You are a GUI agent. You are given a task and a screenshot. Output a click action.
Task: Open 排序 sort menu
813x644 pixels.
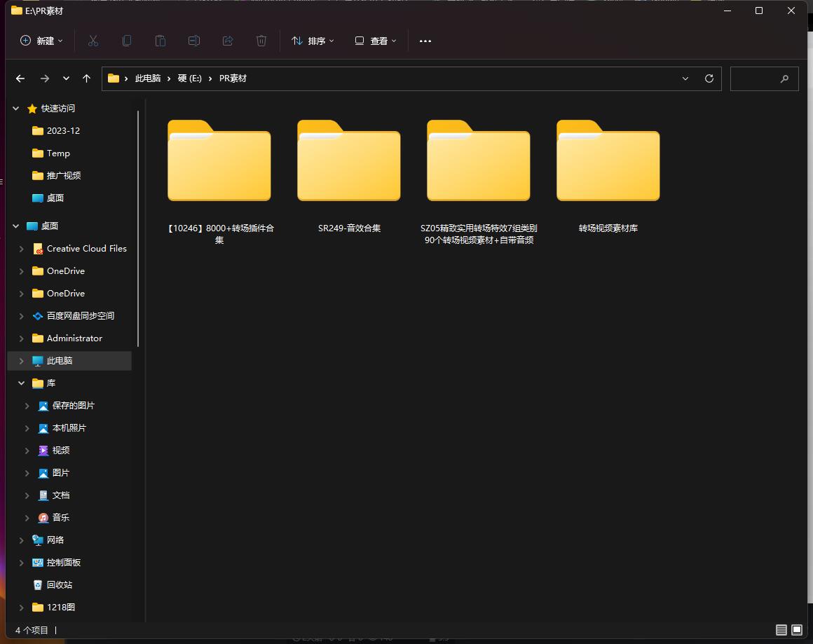[313, 41]
